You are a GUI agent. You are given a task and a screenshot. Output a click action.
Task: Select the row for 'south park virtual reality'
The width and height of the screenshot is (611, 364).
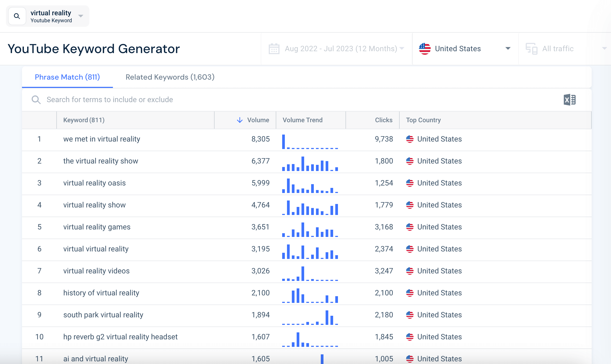(103, 315)
